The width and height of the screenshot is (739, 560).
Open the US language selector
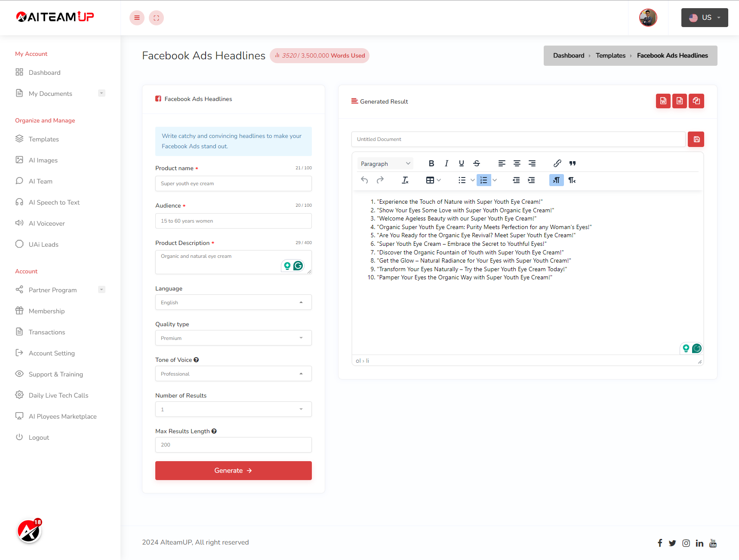pos(704,18)
